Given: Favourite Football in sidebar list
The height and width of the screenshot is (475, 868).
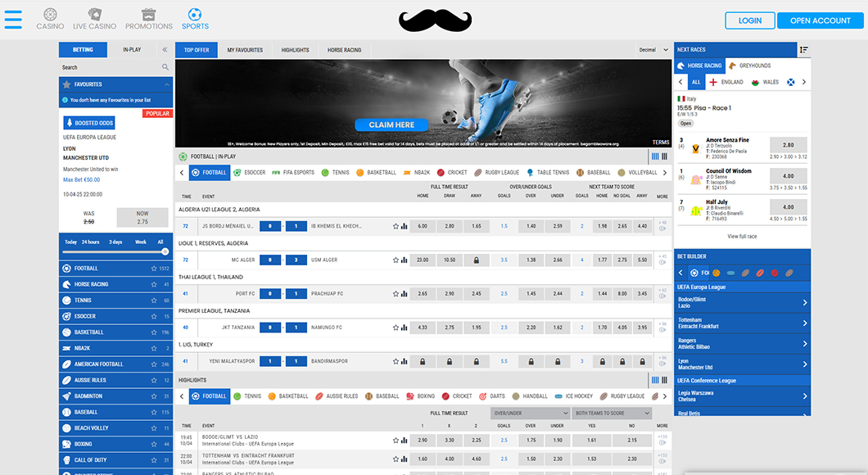Looking at the screenshot, I should pyautogui.click(x=154, y=269).
